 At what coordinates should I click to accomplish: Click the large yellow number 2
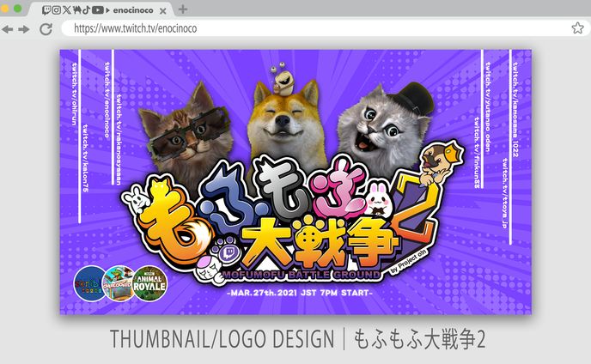[x=417, y=211]
